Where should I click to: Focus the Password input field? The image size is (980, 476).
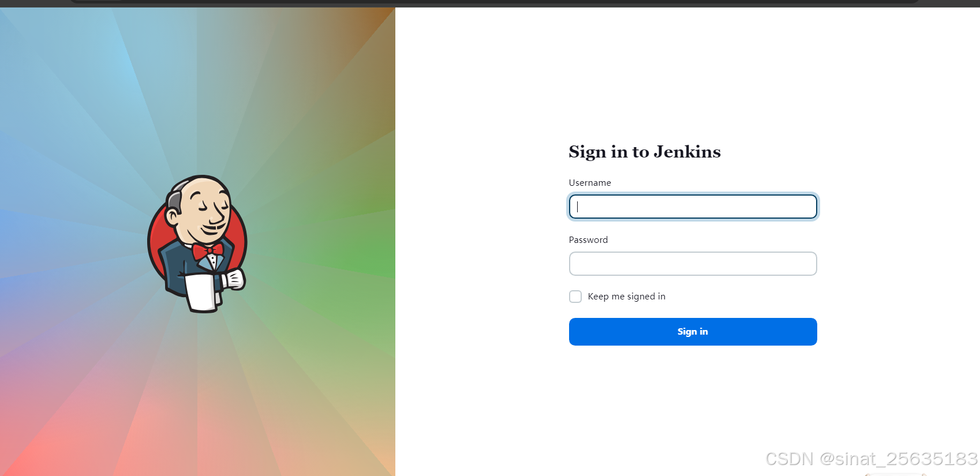point(693,264)
